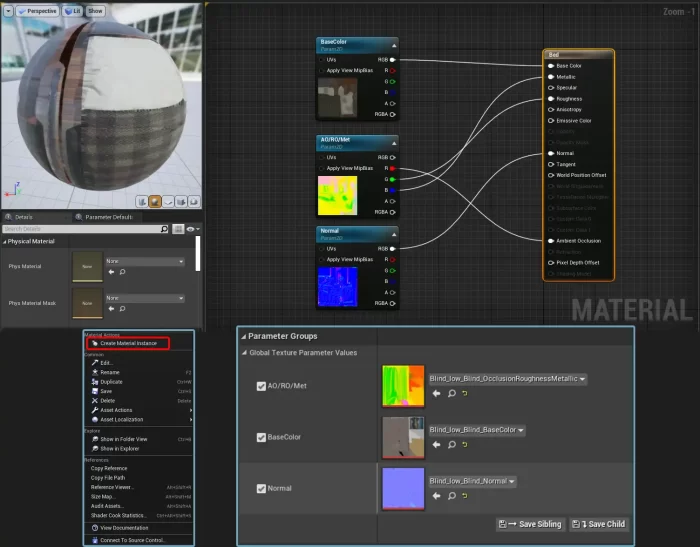The image size is (700, 547).
Task: Toggle the Normal parameter checkbox
Action: (x=261, y=488)
